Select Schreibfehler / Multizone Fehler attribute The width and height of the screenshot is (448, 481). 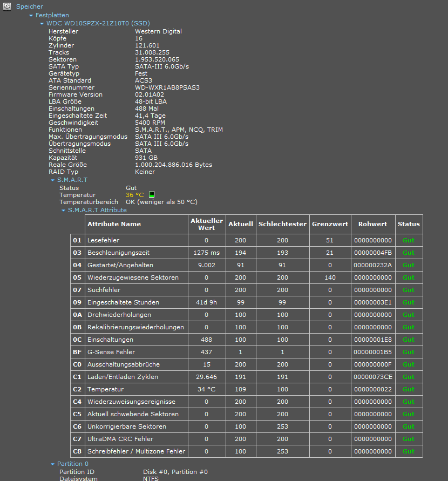[136, 451]
